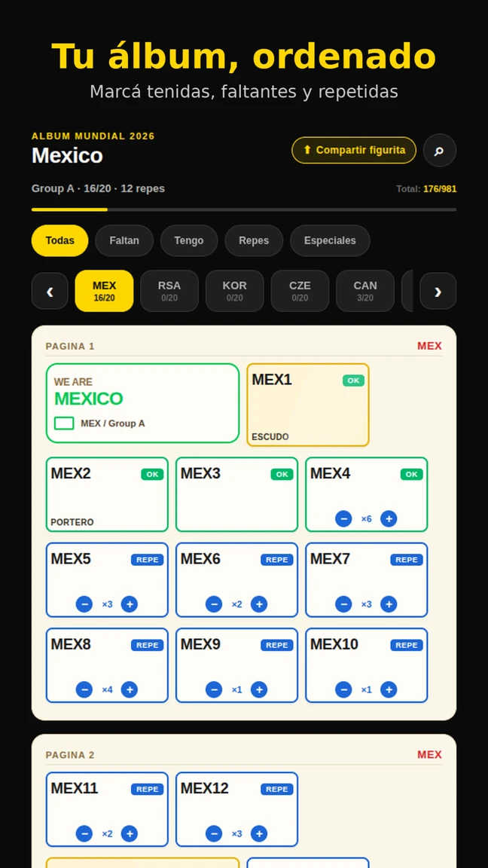488x868 pixels.
Task: Click plus icon on MEX7 sticker
Action: [x=389, y=604]
